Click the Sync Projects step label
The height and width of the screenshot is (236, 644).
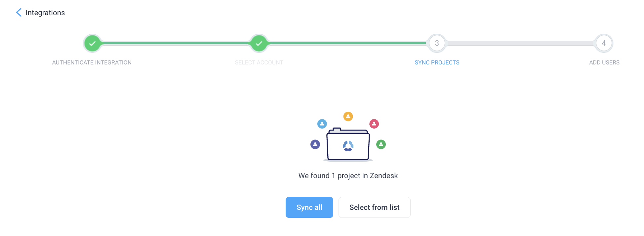437,62
